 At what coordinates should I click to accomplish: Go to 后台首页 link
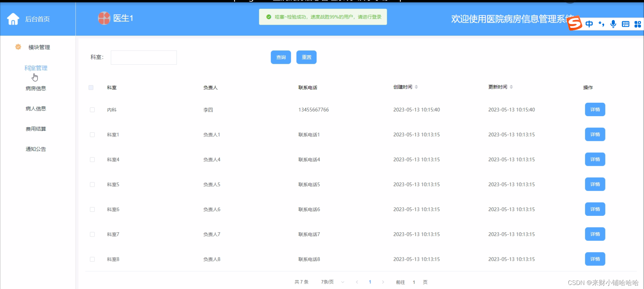pyautogui.click(x=37, y=19)
